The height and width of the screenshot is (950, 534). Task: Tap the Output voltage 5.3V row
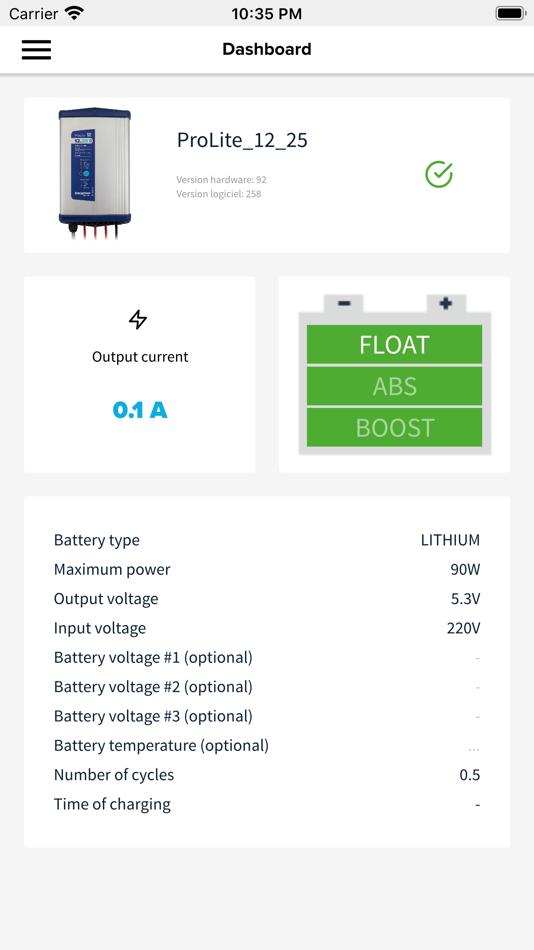click(x=267, y=599)
